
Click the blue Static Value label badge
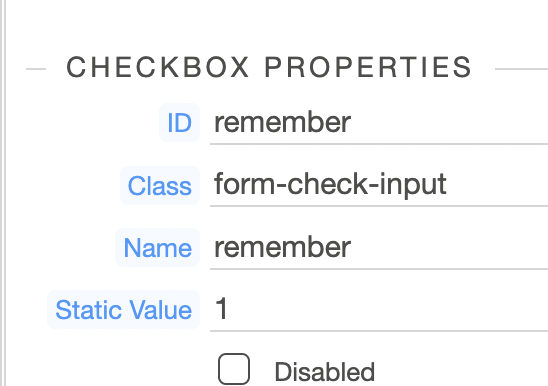123,310
